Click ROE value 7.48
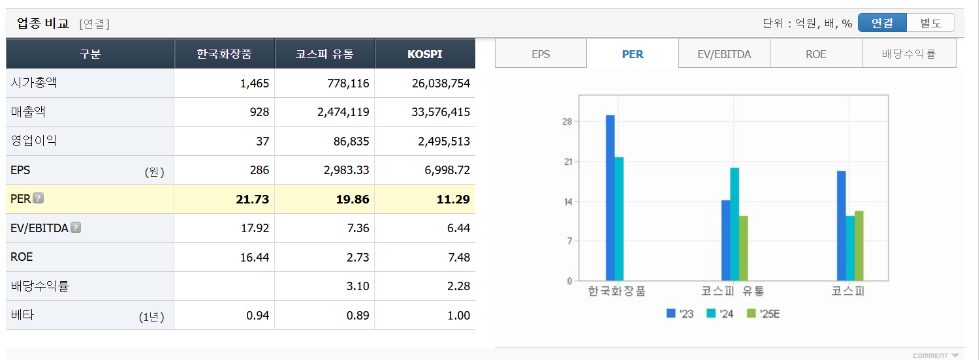The width and height of the screenshot is (980, 360). [x=459, y=257]
